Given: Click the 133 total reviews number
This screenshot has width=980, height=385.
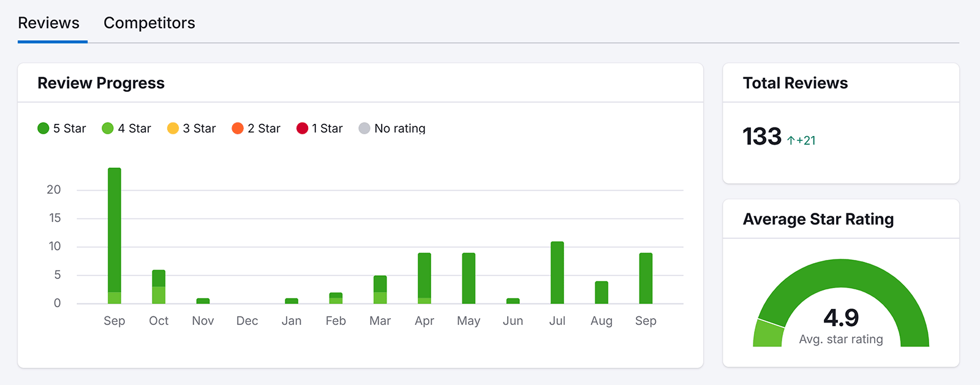Looking at the screenshot, I should [762, 136].
